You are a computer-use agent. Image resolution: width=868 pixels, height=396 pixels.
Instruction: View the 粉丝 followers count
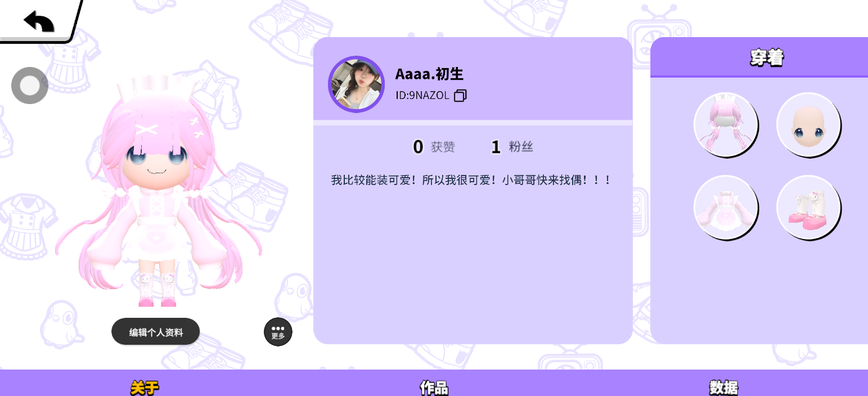click(x=512, y=147)
